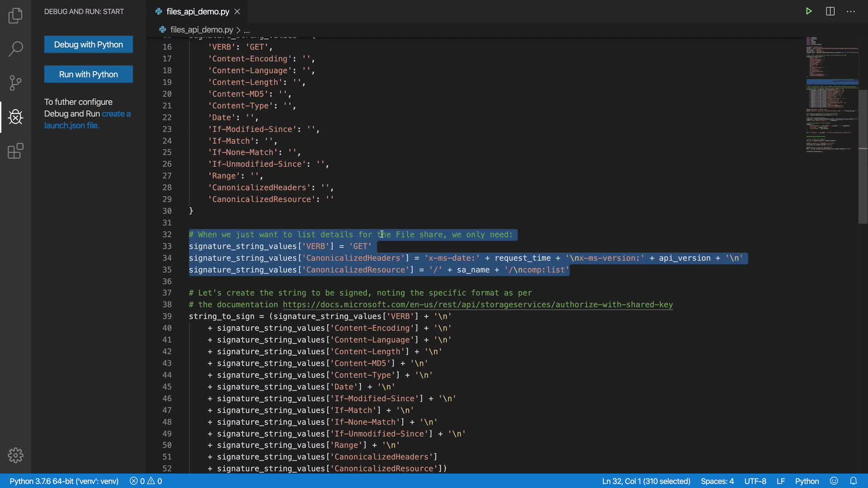The width and height of the screenshot is (868, 488).
Task: Select the Debug and Run view icon
Action: pos(15,117)
